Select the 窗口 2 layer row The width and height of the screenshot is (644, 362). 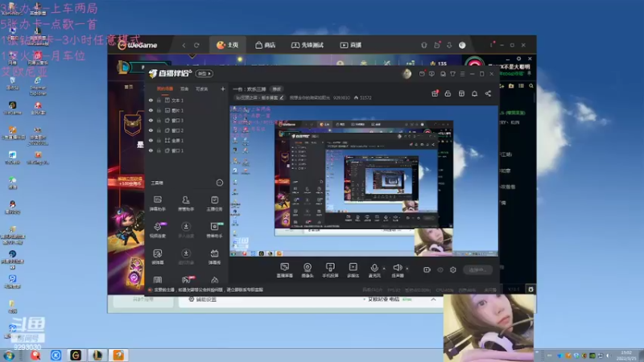click(187, 130)
